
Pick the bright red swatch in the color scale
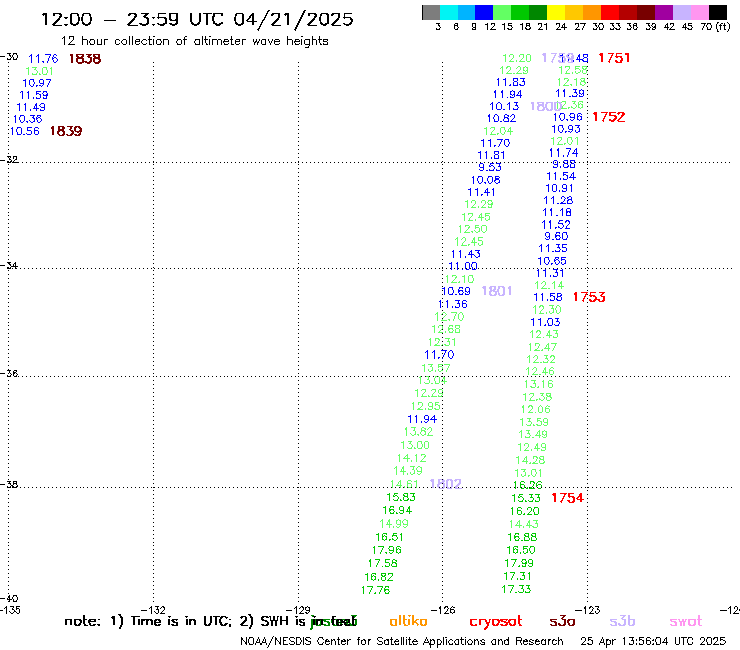[610, 12]
